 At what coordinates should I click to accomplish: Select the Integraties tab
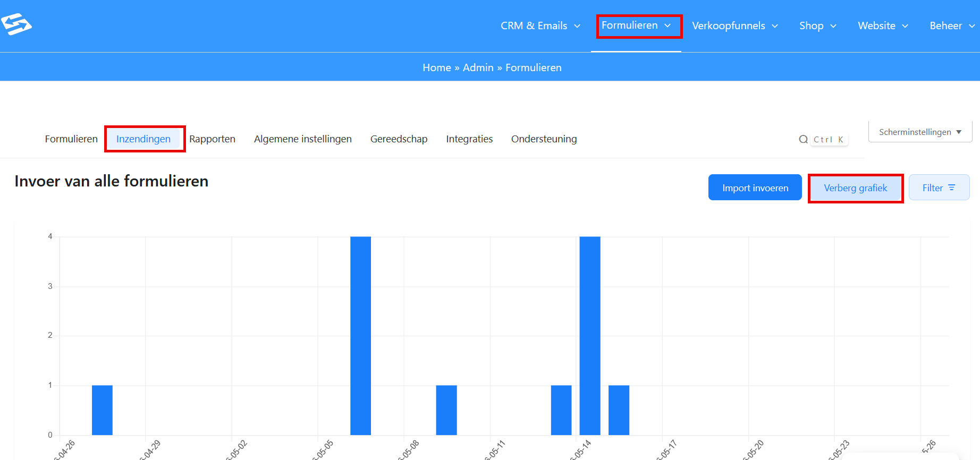pos(469,139)
